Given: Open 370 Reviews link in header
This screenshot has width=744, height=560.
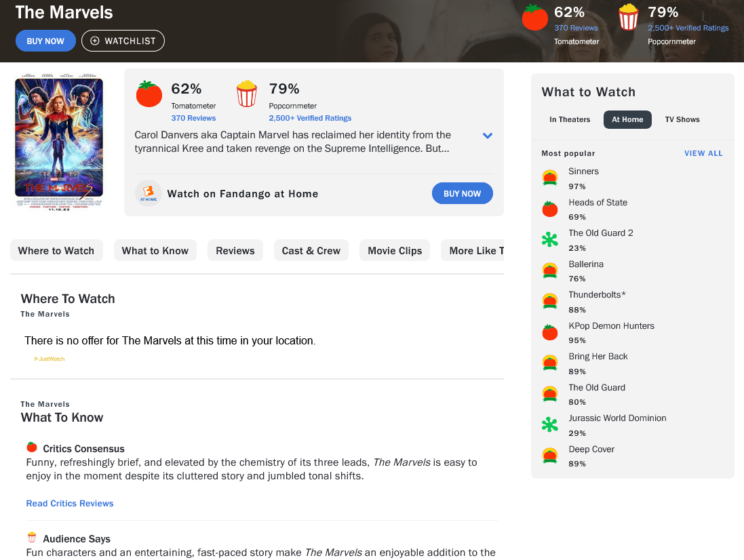Looking at the screenshot, I should pos(576,28).
